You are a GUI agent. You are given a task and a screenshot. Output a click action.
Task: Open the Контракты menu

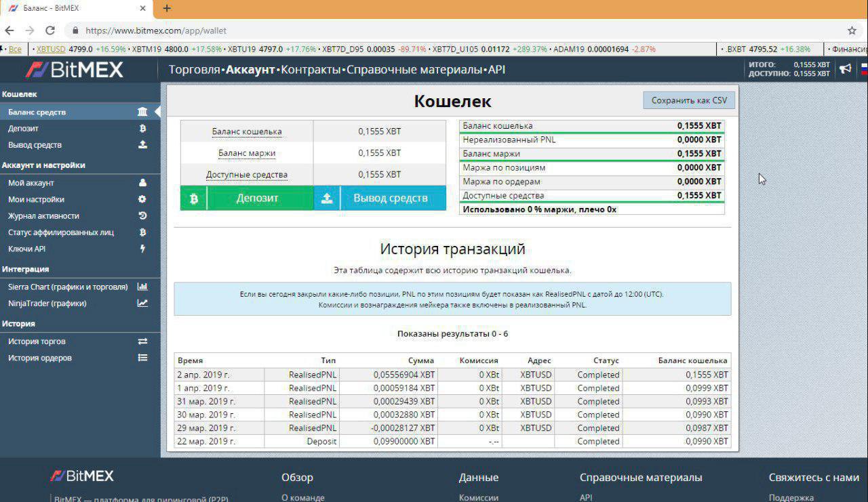click(311, 70)
